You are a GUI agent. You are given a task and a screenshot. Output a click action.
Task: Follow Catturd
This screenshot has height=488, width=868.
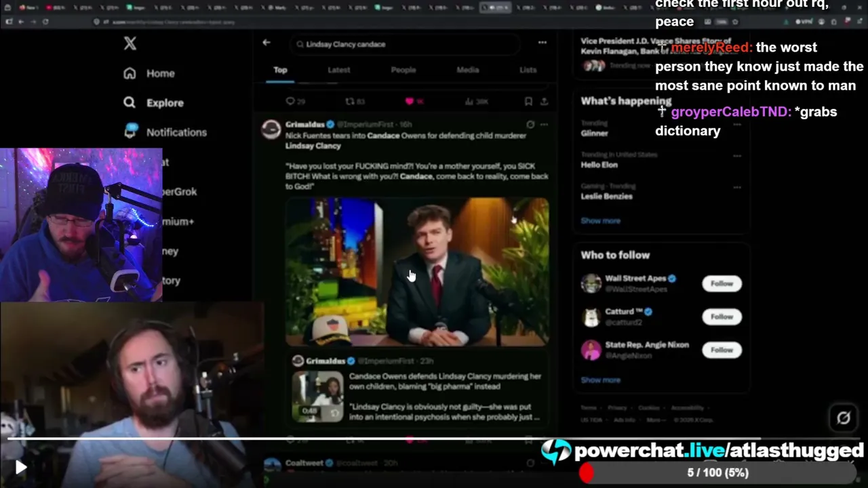click(722, 317)
